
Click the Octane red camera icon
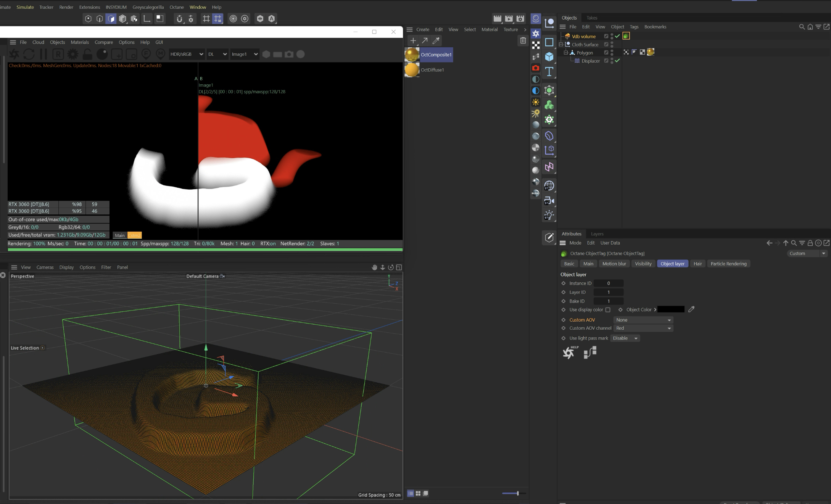click(x=536, y=68)
